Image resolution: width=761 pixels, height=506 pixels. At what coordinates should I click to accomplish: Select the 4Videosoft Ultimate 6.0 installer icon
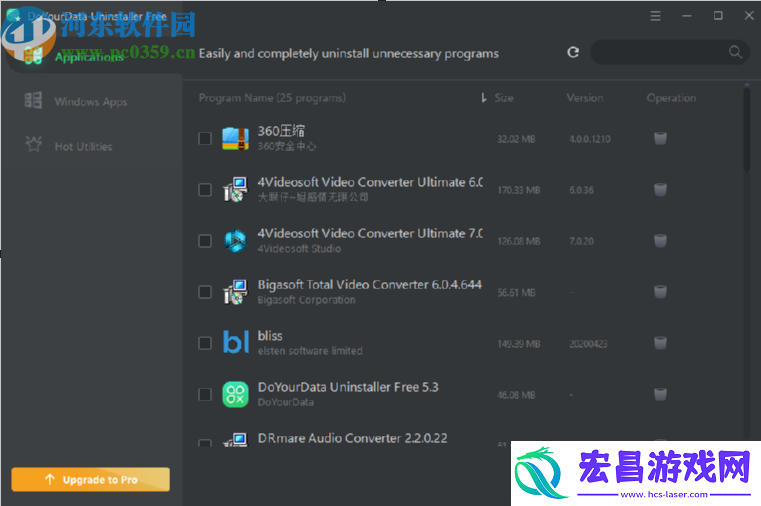[x=235, y=190]
